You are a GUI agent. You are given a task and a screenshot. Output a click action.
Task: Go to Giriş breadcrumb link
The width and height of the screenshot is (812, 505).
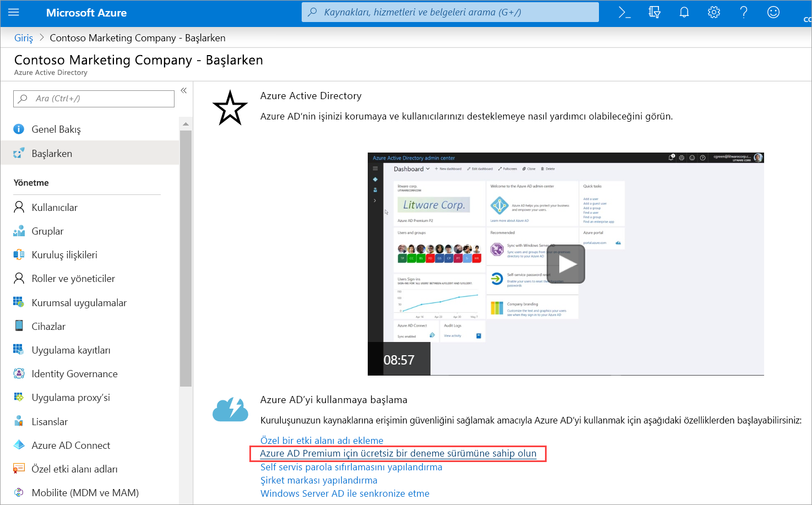24,37
